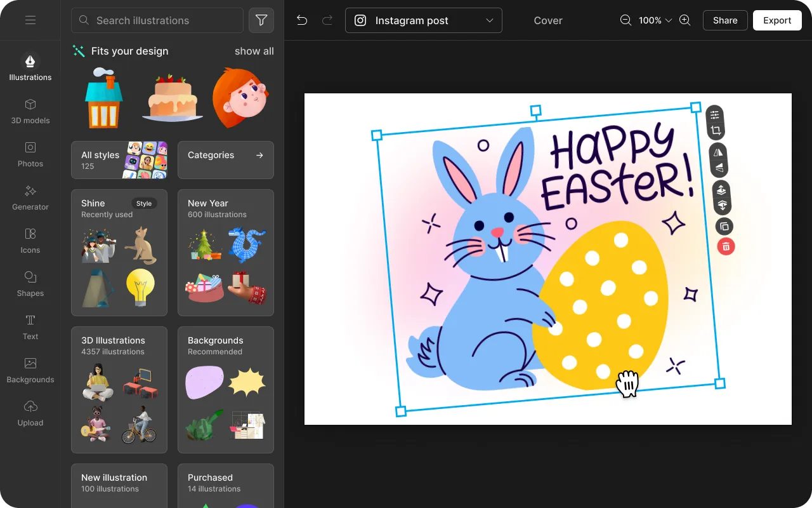
Task: Open the hamburger menu
Action: [x=30, y=20]
